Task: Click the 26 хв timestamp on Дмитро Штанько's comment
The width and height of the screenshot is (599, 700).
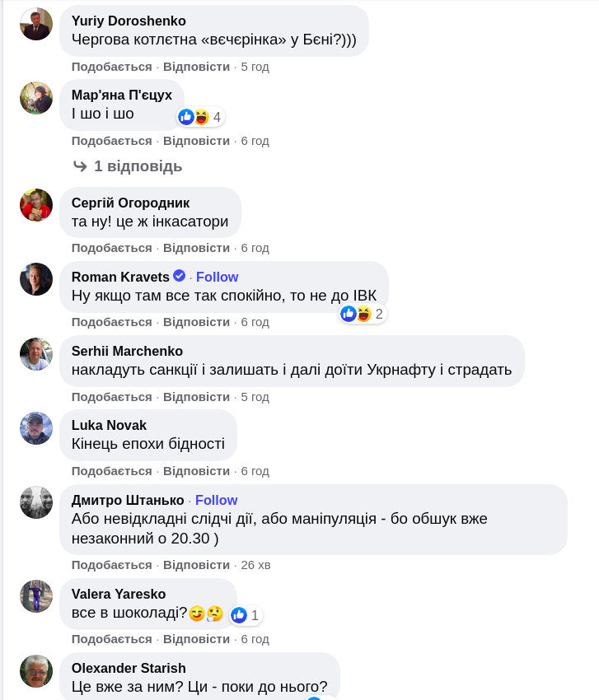Action: pos(255,565)
